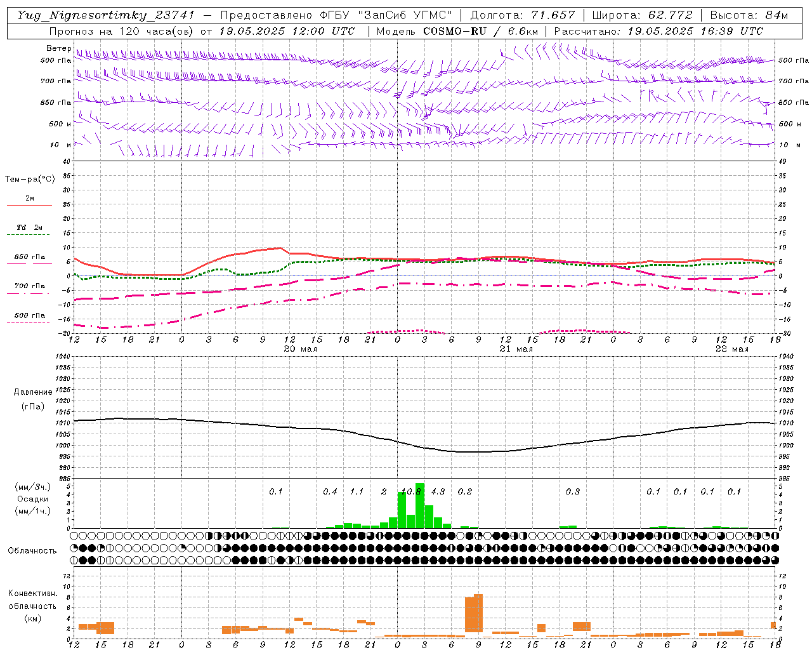812x650 pixels.
Task: Select the Давление pressure panel label
Action: coord(33,392)
